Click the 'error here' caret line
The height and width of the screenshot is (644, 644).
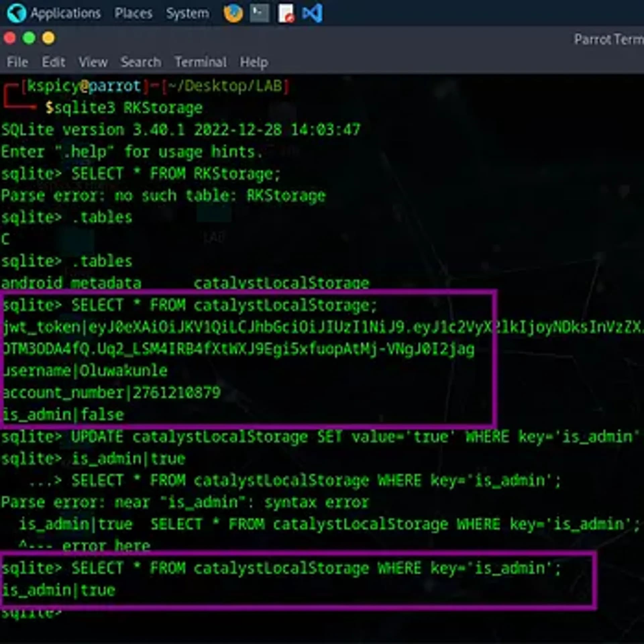point(85,545)
